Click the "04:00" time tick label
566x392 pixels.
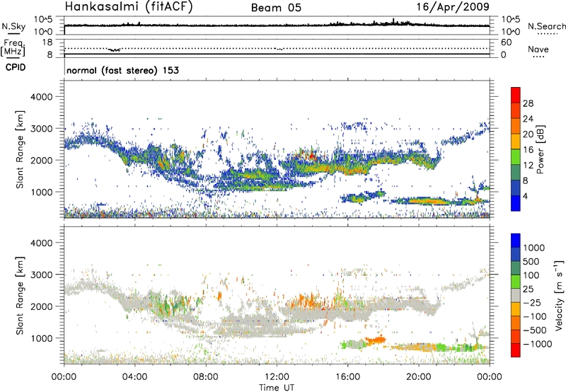134,377
